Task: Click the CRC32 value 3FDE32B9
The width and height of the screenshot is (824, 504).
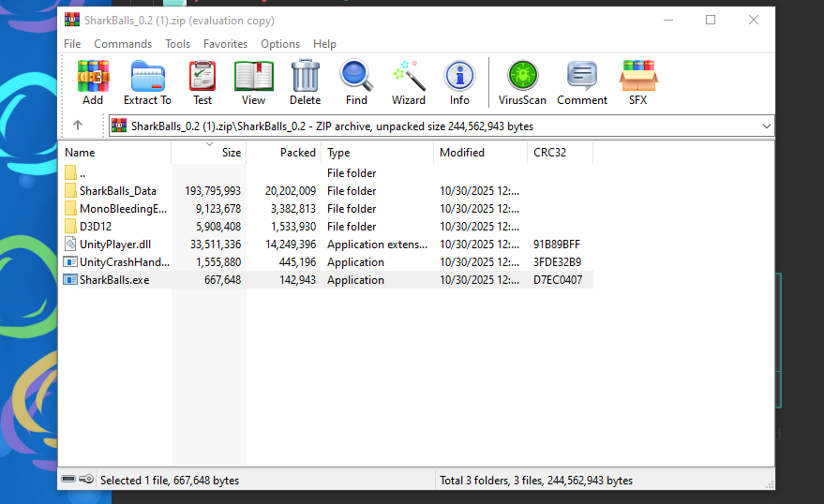Action: (557, 262)
